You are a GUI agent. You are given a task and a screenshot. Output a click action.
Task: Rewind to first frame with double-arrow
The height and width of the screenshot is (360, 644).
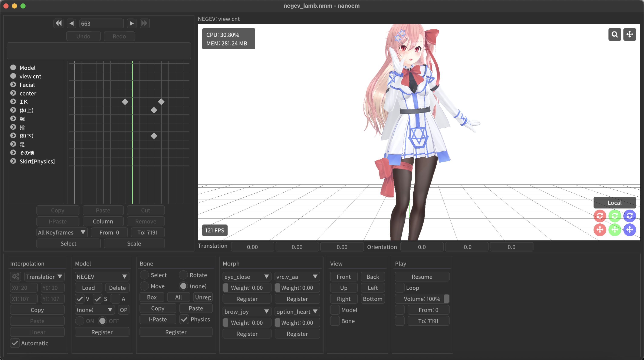tap(59, 23)
